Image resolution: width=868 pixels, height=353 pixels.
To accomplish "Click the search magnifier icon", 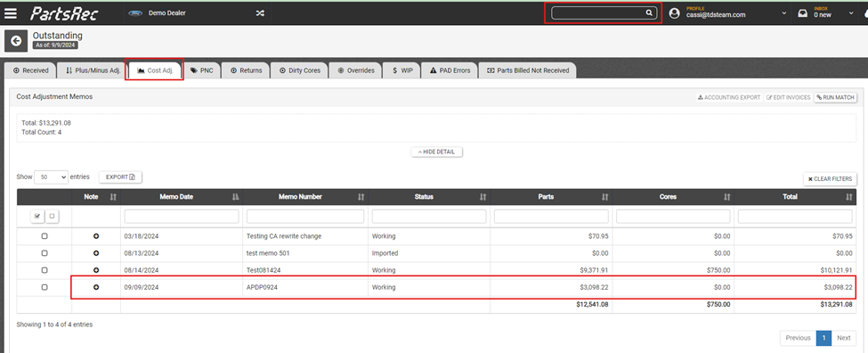I will pyautogui.click(x=649, y=13).
